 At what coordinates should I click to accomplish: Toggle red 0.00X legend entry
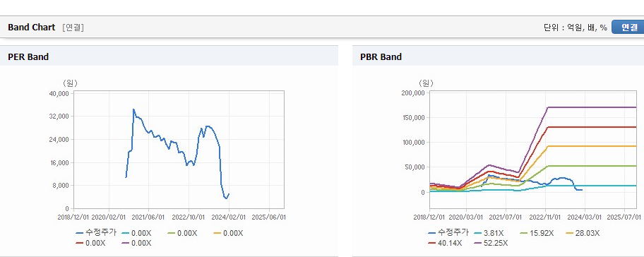(x=91, y=243)
